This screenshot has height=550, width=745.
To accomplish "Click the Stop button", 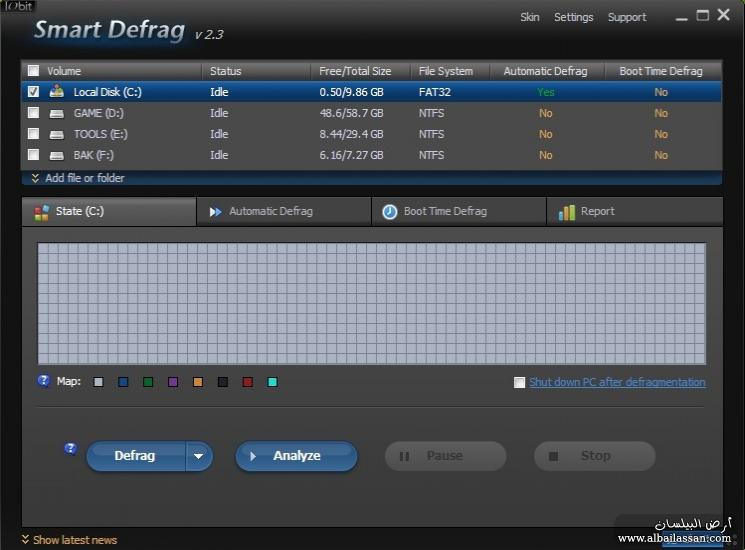I will 595,456.
